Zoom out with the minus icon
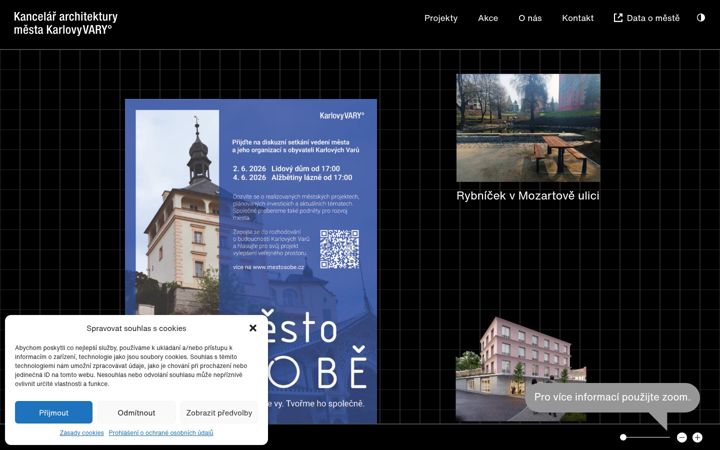720x450 pixels. pos(682,437)
